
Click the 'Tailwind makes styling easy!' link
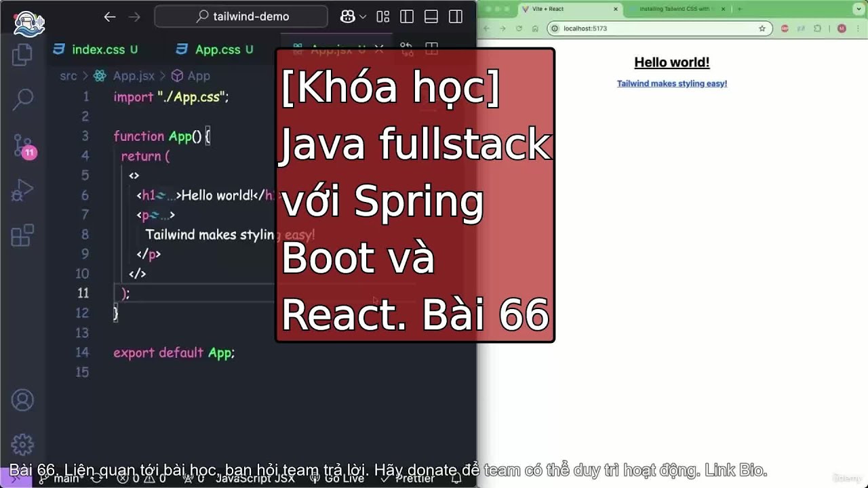coord(672,83)
